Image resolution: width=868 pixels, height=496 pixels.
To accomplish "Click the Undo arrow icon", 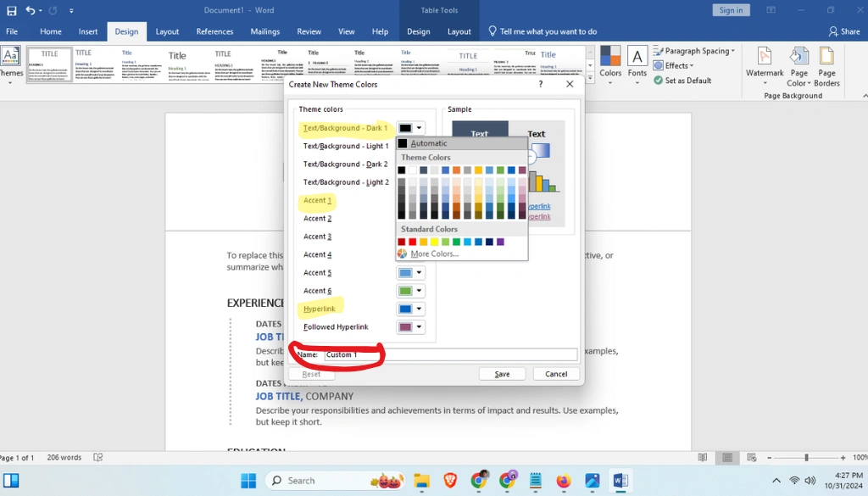I will pyautogui.click(x=31, y=10).
